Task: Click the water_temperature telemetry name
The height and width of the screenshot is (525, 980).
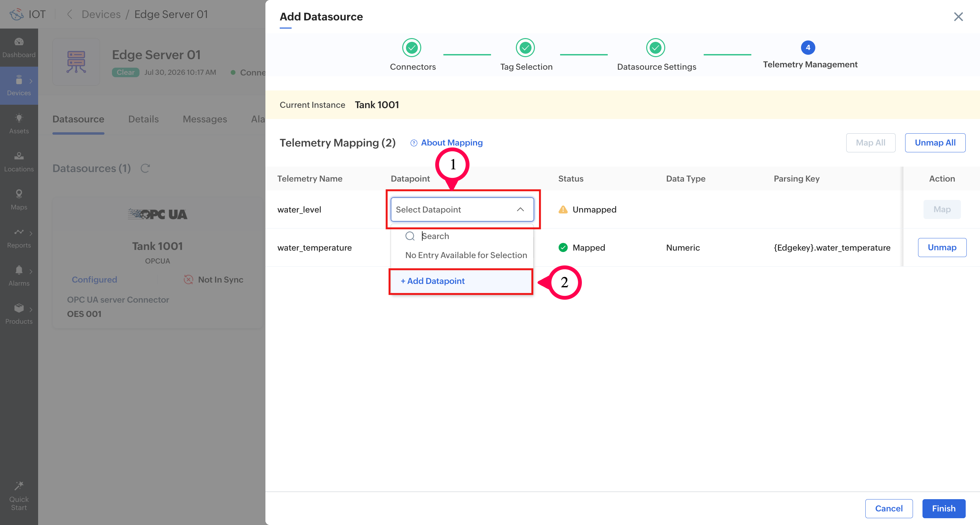Action: (x=315, y=248)
